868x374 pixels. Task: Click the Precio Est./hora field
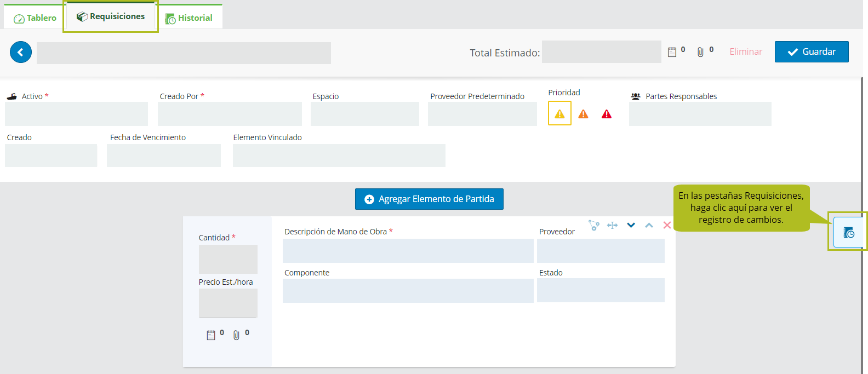click(228, 303)
